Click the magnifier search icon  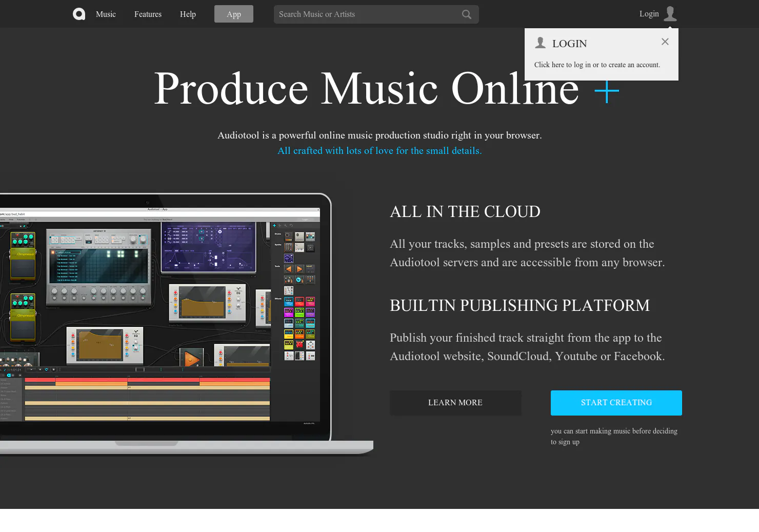467,14
